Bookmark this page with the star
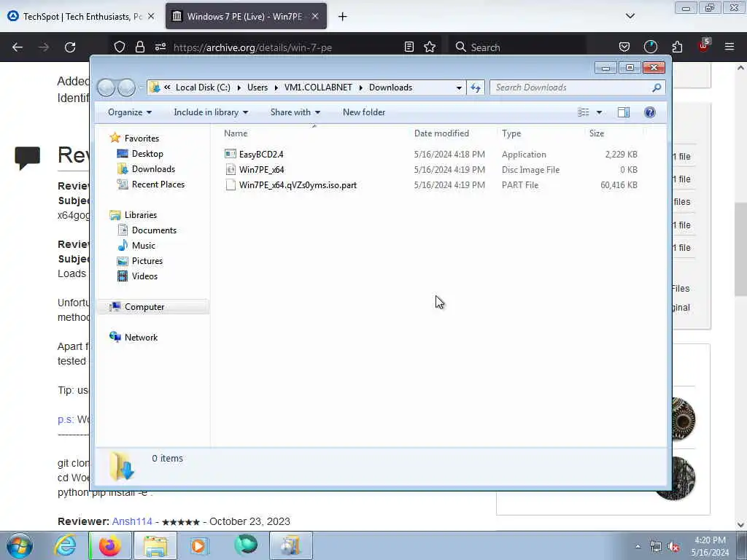Screen dimensions: 747x560 (x=430, y=47)
